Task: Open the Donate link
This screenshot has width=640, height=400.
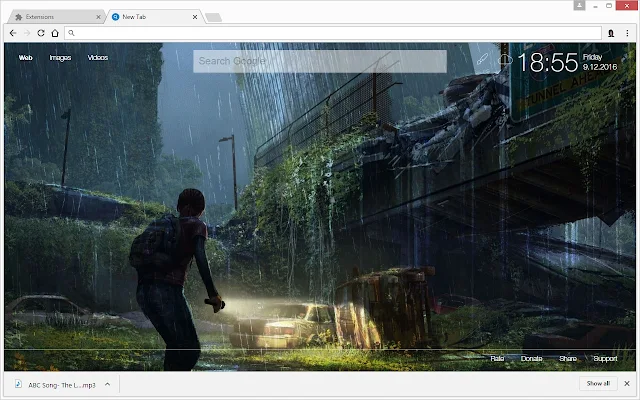Action: pos(531,358)
